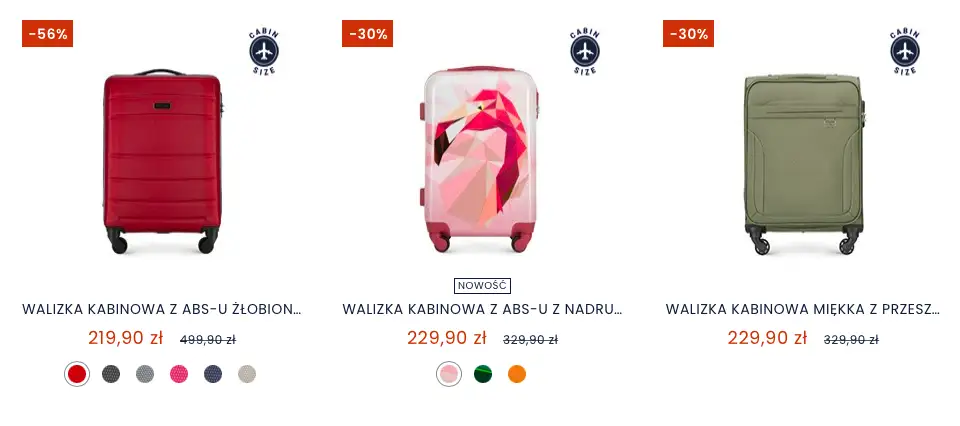This screenshot has width=960, height=426.
Task: Choose the dark gray color variant
Action: coord(111,374)
